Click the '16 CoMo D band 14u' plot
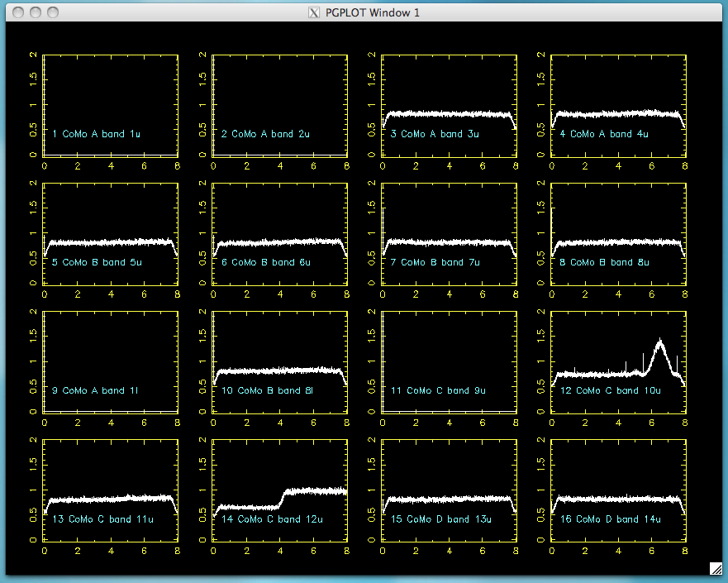 [x=618, y=490]
